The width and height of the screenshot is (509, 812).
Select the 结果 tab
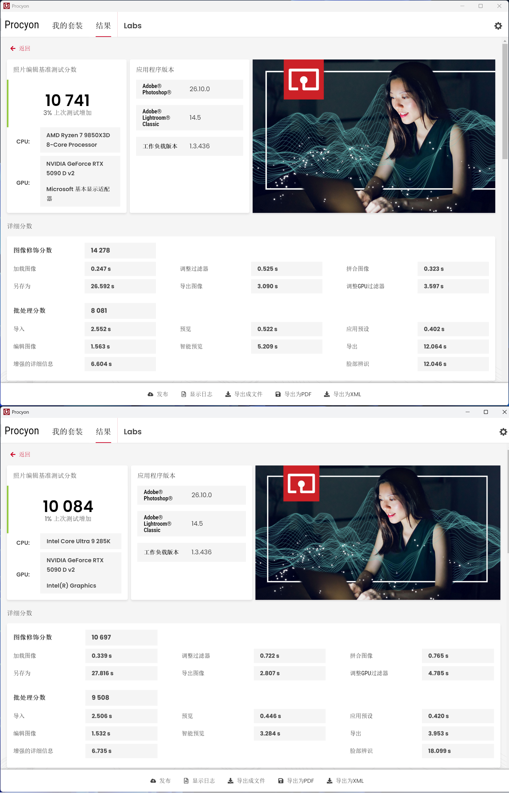pos(103,25)
